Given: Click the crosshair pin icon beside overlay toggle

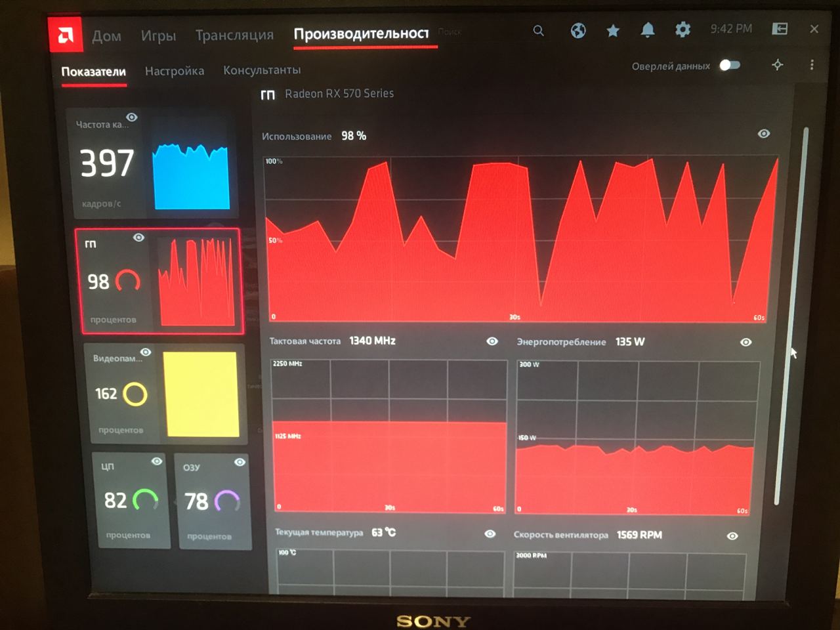Looking at the screenshot, I should (778, 64).
